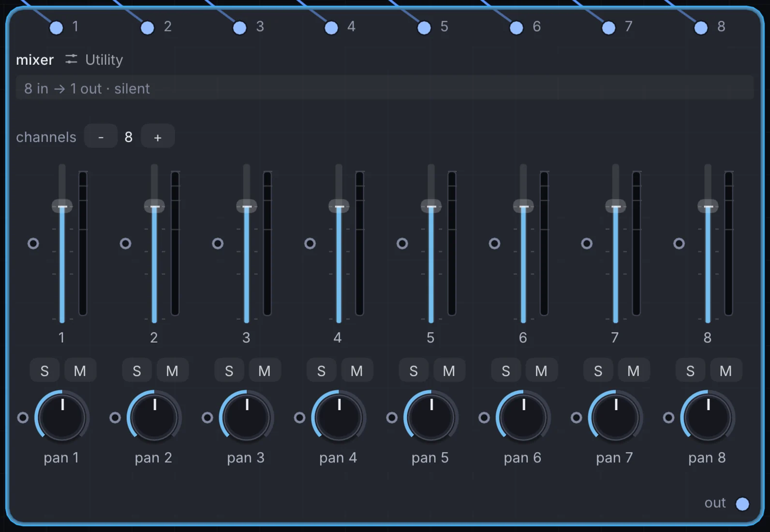The width and height of the screenshot is (770, 532).
Task: Click the Utility category label
Action: (104, 60)
